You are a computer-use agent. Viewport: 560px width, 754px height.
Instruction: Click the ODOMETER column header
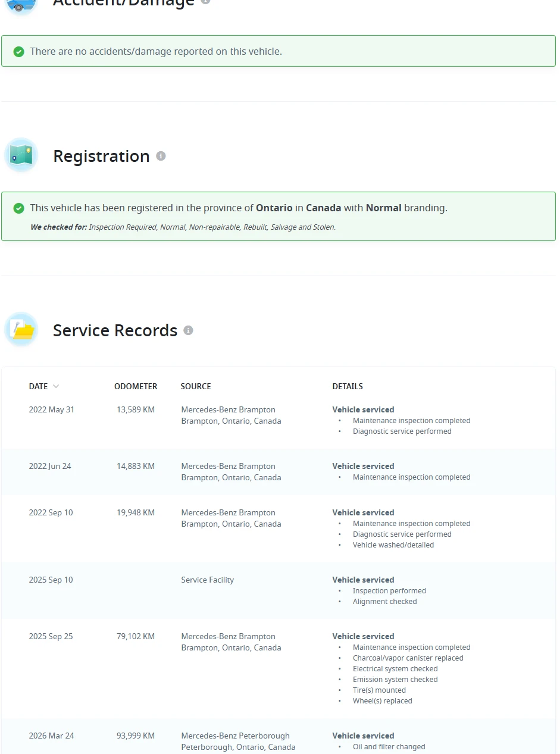[136, 386]
